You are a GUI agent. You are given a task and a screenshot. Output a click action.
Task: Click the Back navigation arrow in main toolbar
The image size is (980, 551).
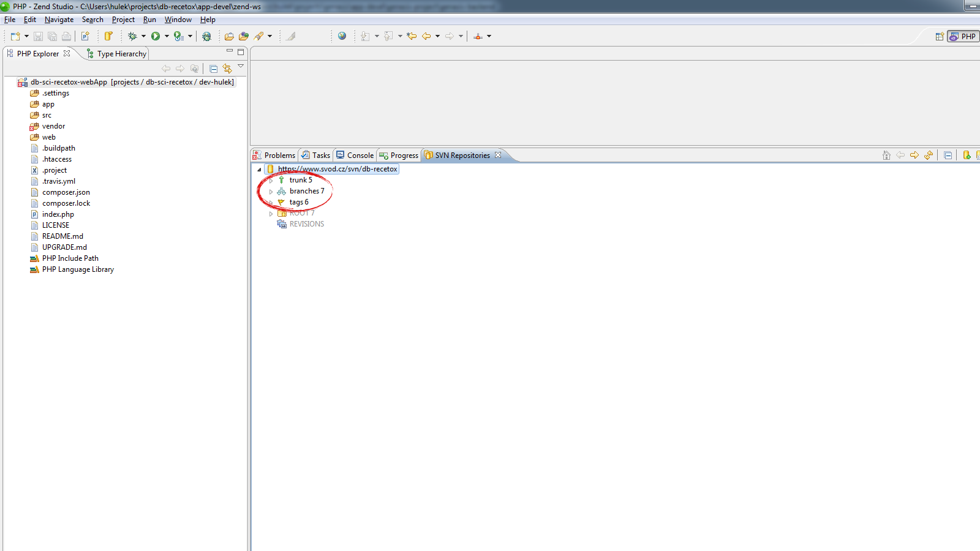point(426,36)
